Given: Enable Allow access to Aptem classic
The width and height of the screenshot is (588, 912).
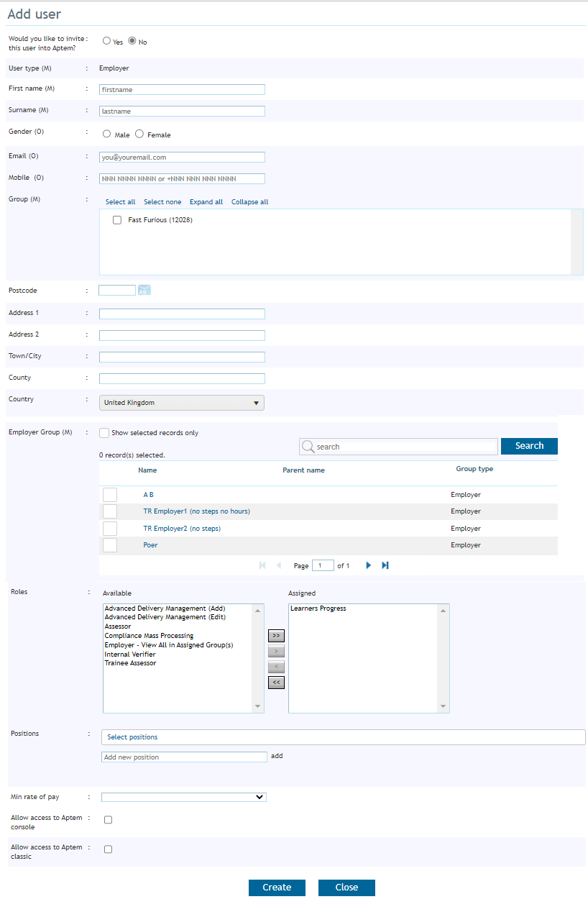Looking at the screenshot, I should [x=108, y=849].
